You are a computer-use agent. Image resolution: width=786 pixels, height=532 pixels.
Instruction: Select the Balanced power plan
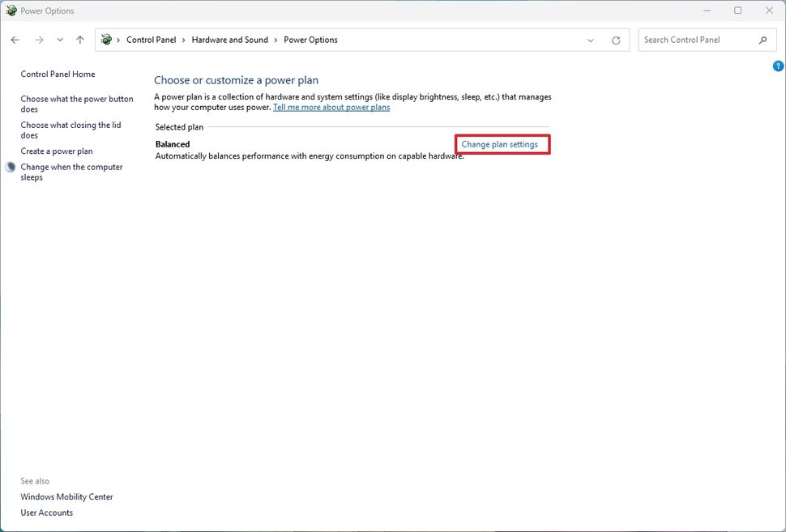[173, 143]
